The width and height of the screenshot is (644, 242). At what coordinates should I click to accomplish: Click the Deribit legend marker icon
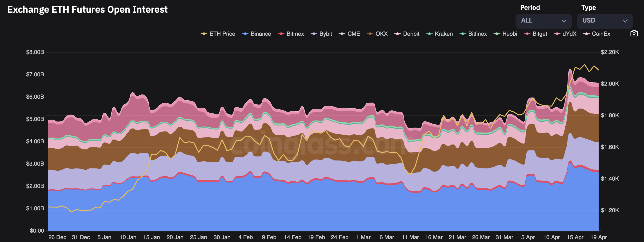point(397,34)
